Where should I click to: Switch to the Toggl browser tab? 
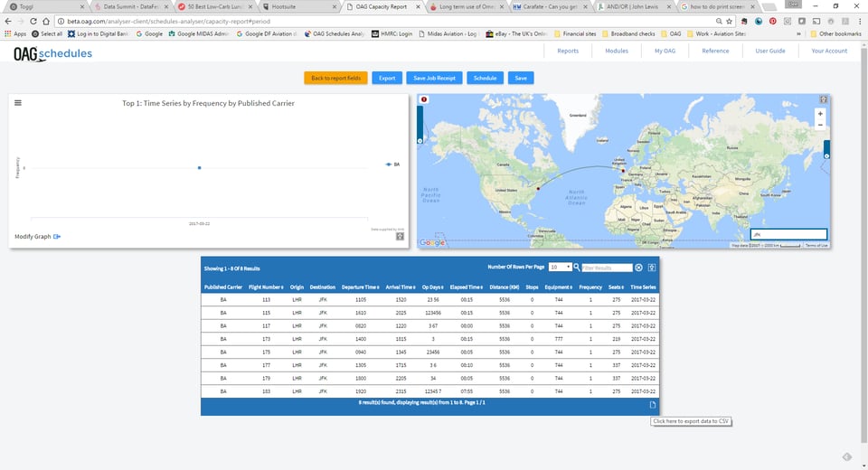coord(44,6)
